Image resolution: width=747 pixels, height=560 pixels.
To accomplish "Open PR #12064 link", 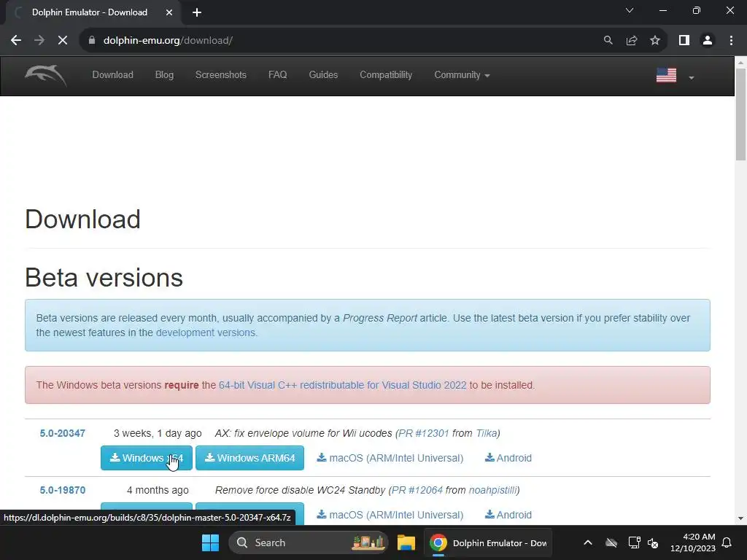I will (417, 490).
